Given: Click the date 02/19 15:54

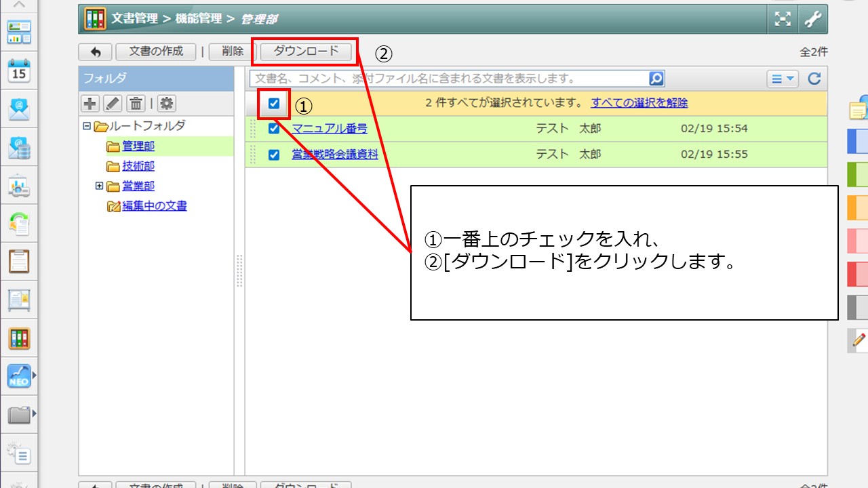Looking at the screenshot, I should (714, 129).
